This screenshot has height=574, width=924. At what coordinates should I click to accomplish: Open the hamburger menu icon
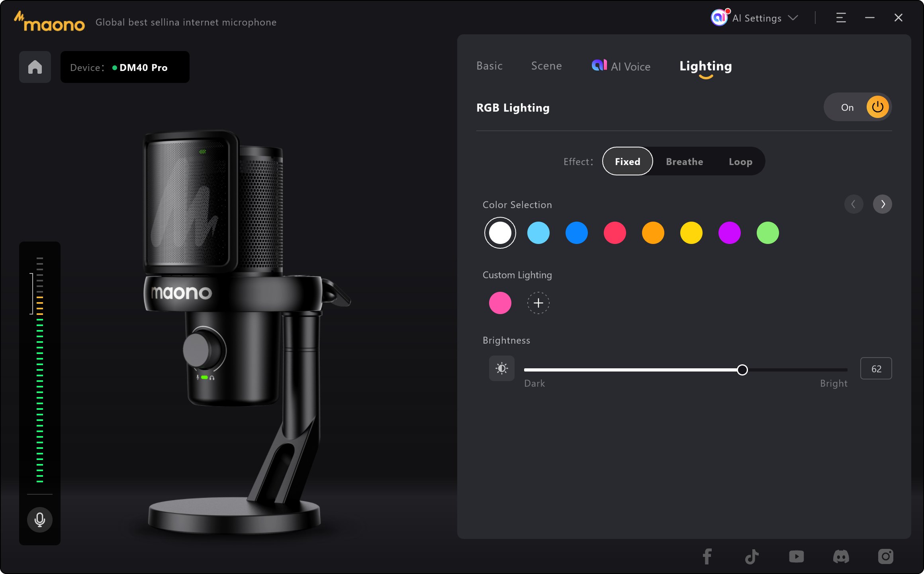click(841, 18)
